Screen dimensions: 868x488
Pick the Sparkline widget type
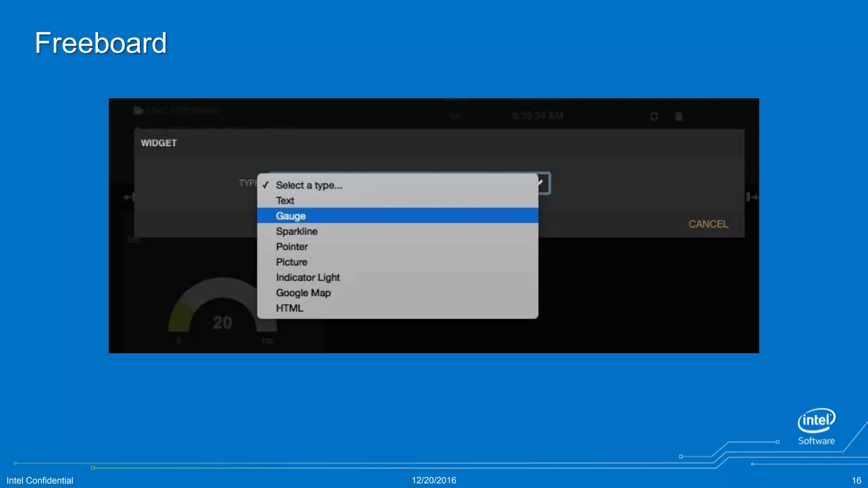coord(398,231)
